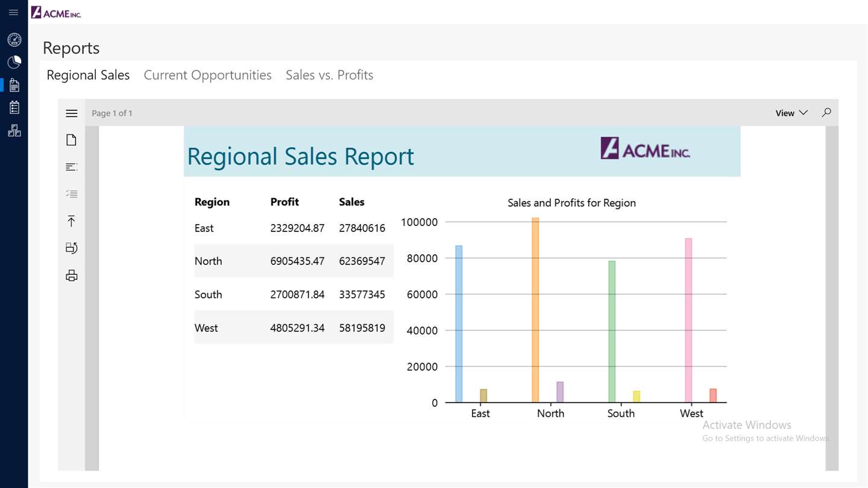Open the tasks checklist sidebar icon
868x488 pixels.
(14, 107)
